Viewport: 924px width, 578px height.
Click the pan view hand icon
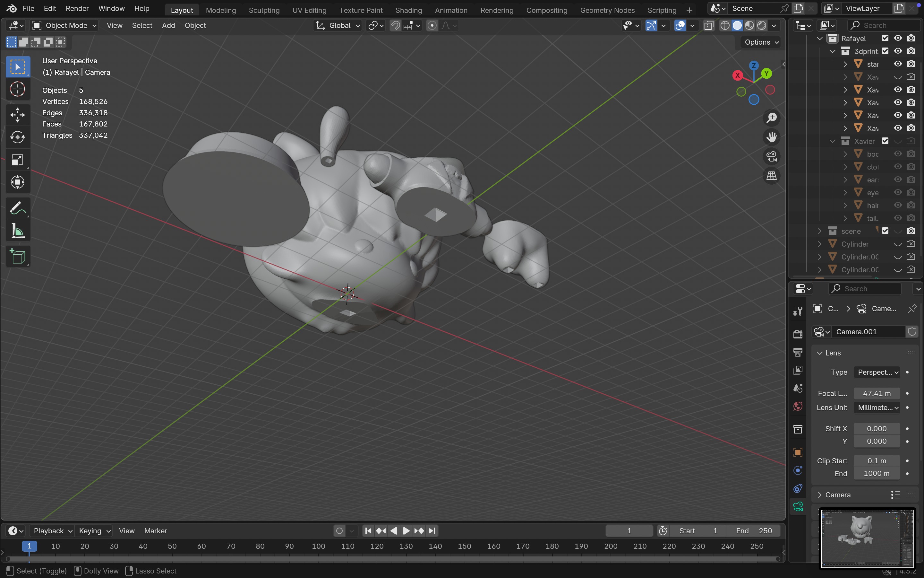tap(772, 137)
